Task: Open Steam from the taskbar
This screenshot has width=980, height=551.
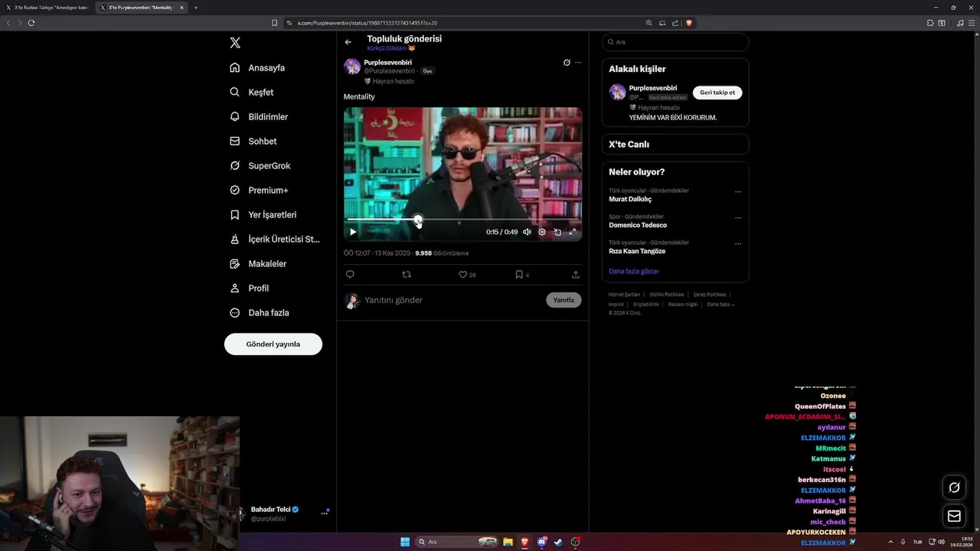Action: tap(558, 542)
